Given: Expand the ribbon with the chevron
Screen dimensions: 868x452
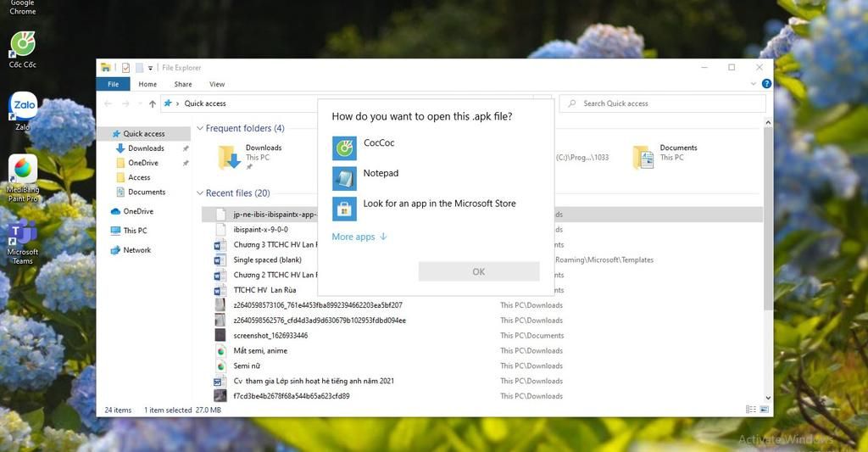Looking at the screenshot, I should 753,84.
